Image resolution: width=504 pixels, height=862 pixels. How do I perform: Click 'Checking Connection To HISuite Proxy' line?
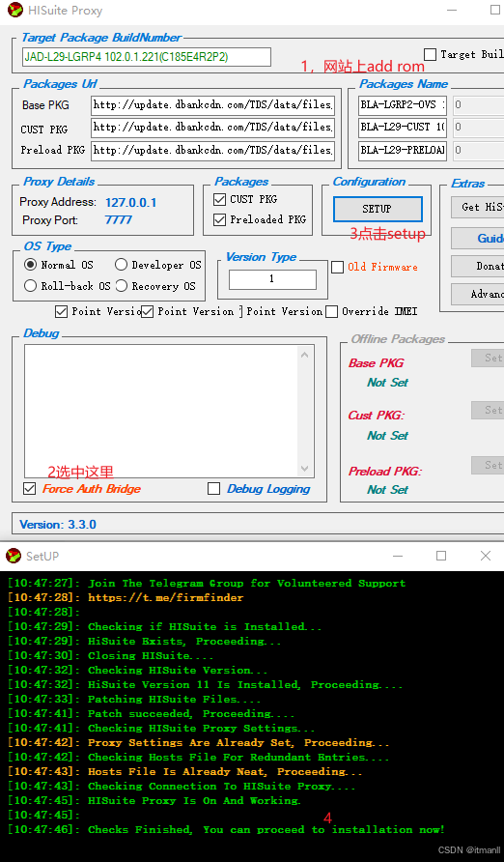click(x=222, y=786)
